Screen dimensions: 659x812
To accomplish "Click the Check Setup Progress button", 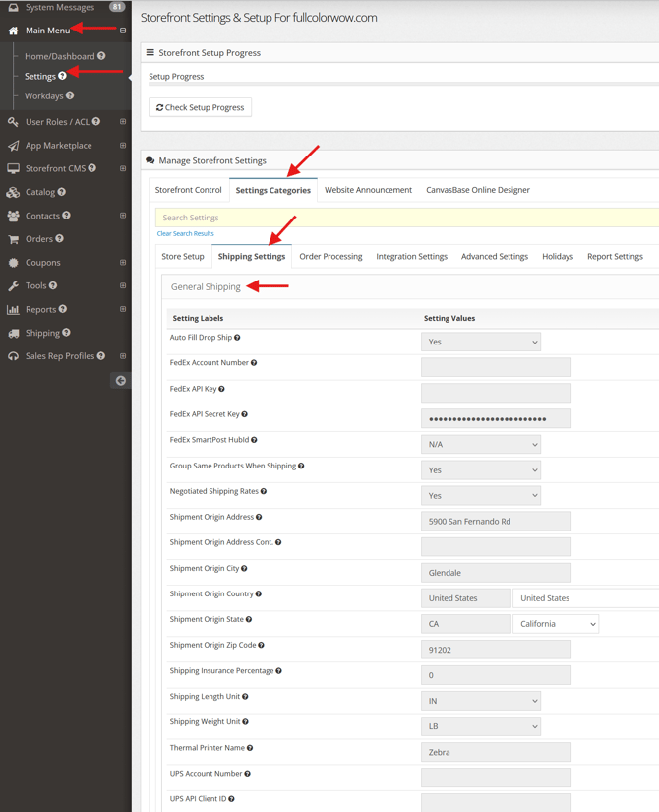I will (200, 107).
